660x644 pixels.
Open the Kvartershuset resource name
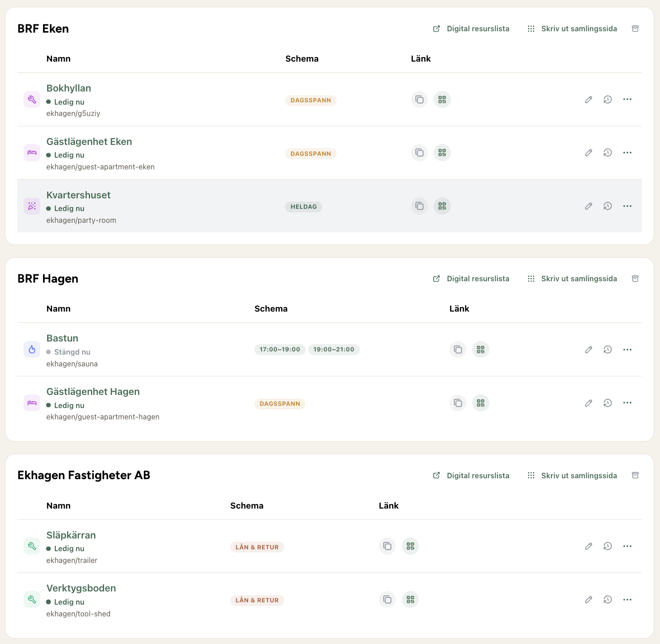(x=78, y=195)
